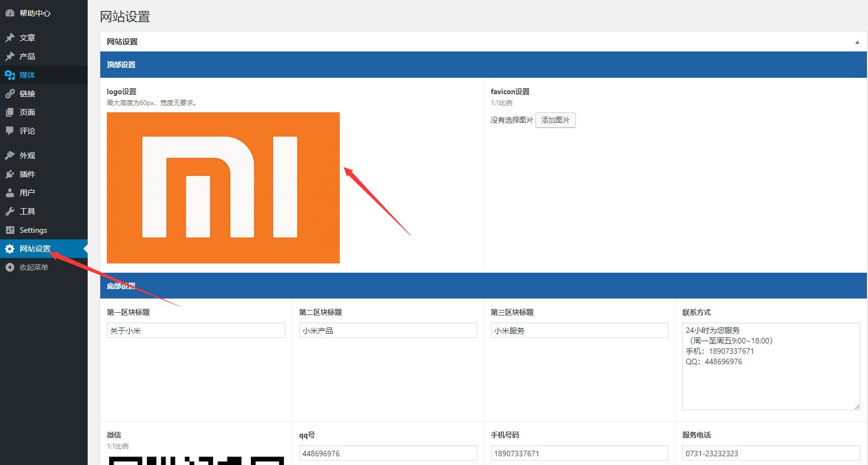Click the 顶部设置 section header

pyautogui.click(x=483, y=65)
